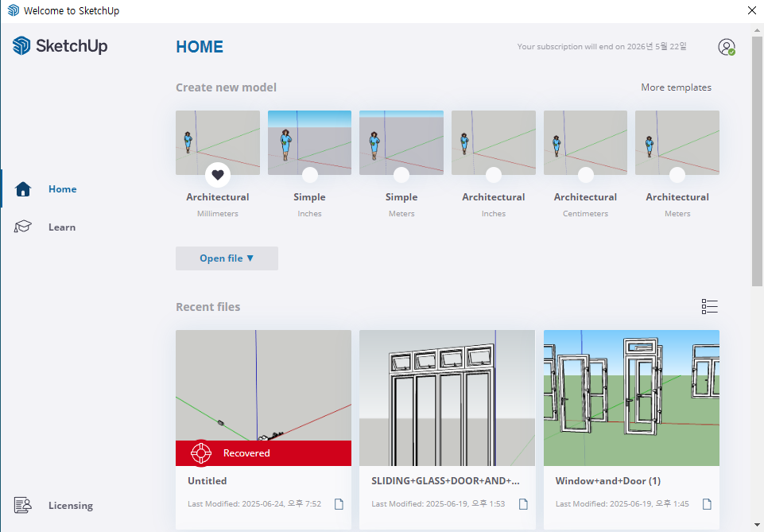Click 'Last Modified: 2025-06-19, 오후 1:53' text
The height and width of the screenshot is (532, 764).
(438, 503)
